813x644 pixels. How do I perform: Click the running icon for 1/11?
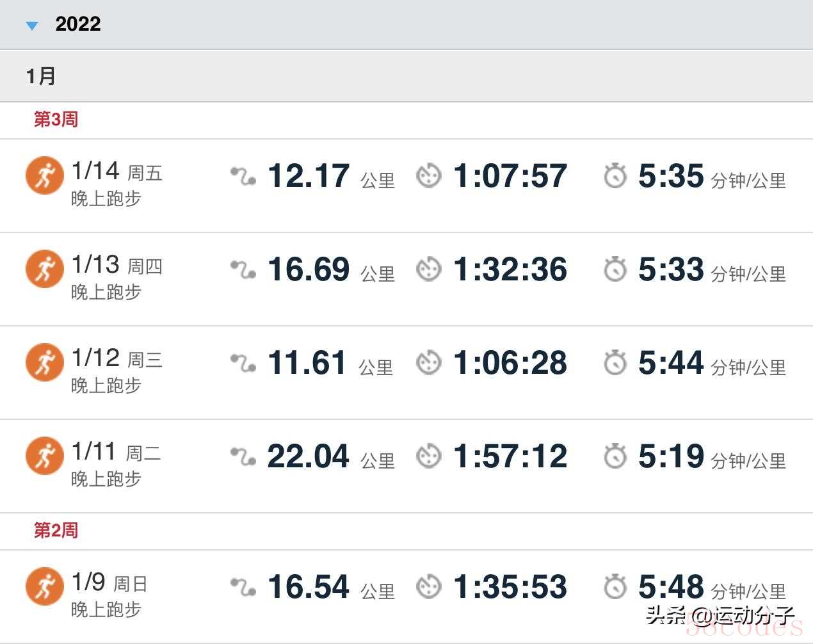[45, 456]
